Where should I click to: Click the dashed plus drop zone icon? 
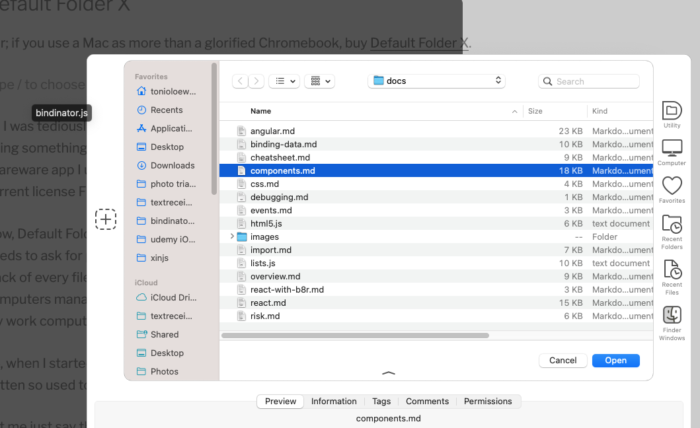106,219
